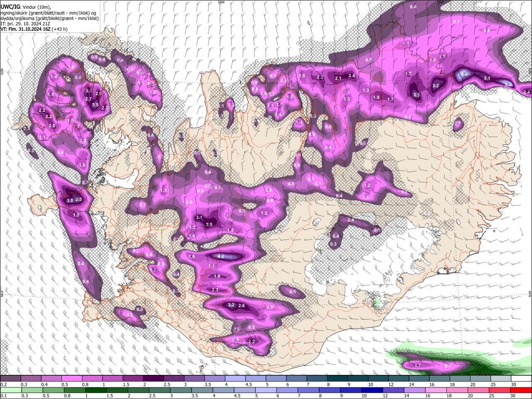532x399 pixels.
Task: Click the 2.0 snowfall value on the map
Action: pyautogui.click(x=52, y=126)
